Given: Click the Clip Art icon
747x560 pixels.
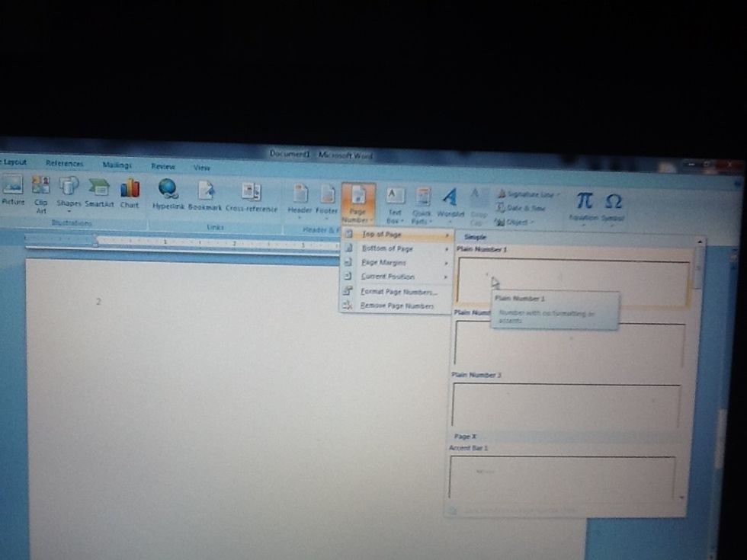Looking at the screenshot, I should click(x=40, y=187).
